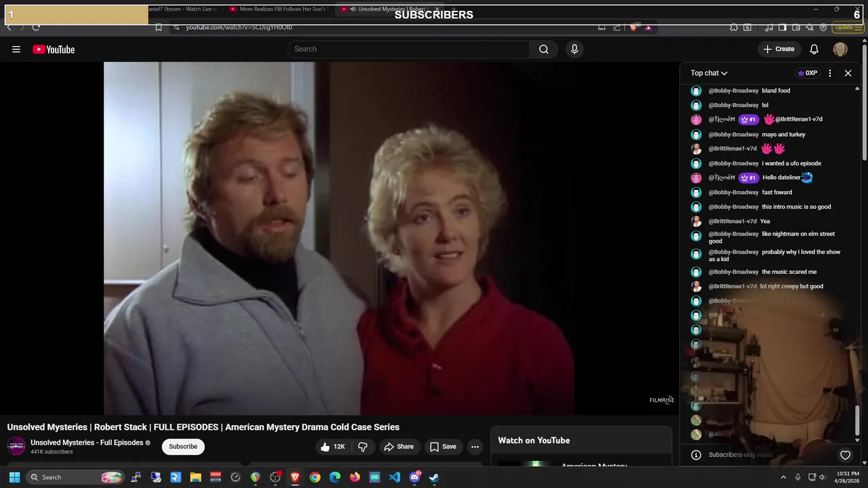This screenshot has width=868, height=488.
Task: Click chat message 'the music scared me'
Action: click(x=789, y=272)
